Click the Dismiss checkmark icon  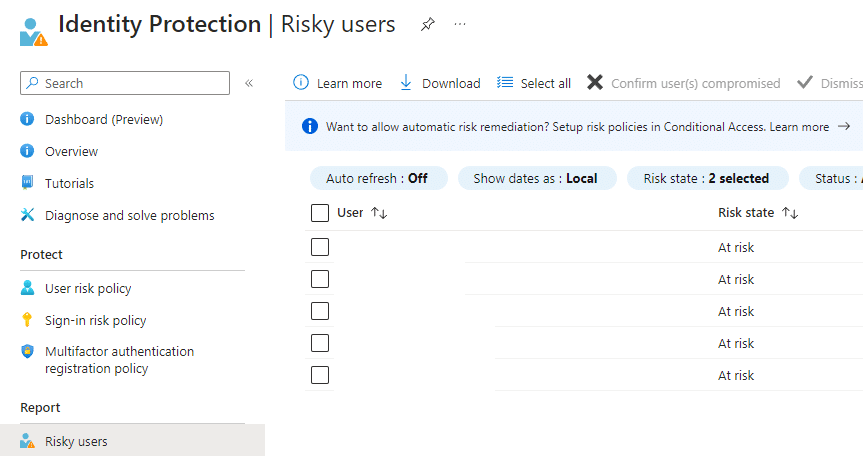(x=805, y=83)
